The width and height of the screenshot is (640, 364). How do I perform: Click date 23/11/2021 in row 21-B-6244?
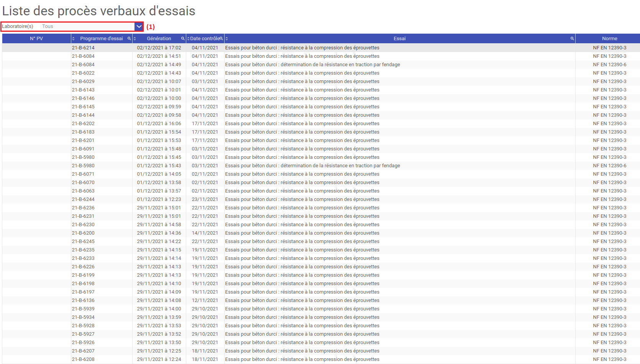click(205, 199)
